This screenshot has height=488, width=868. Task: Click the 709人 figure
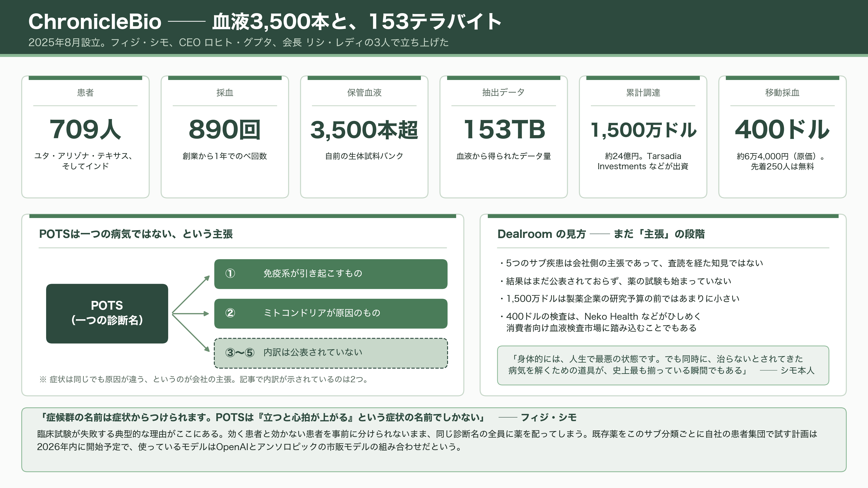pyautogui.click(x=85, y=129)
